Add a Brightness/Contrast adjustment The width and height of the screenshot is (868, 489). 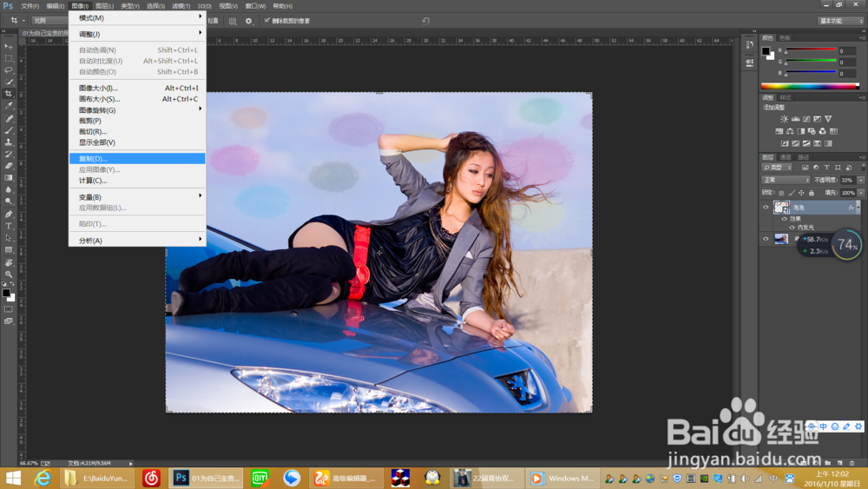point(785,119)
